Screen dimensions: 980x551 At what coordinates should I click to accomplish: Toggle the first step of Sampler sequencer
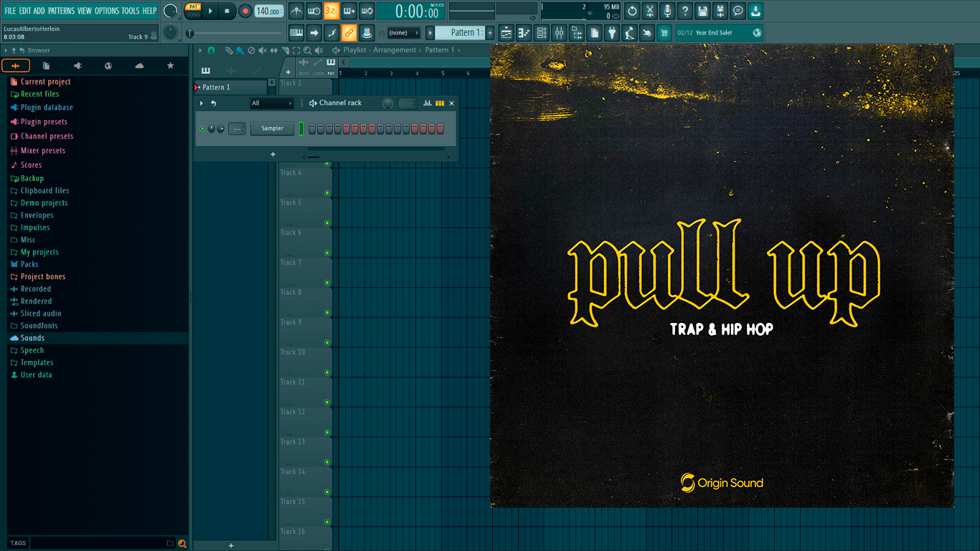[312, 128]
